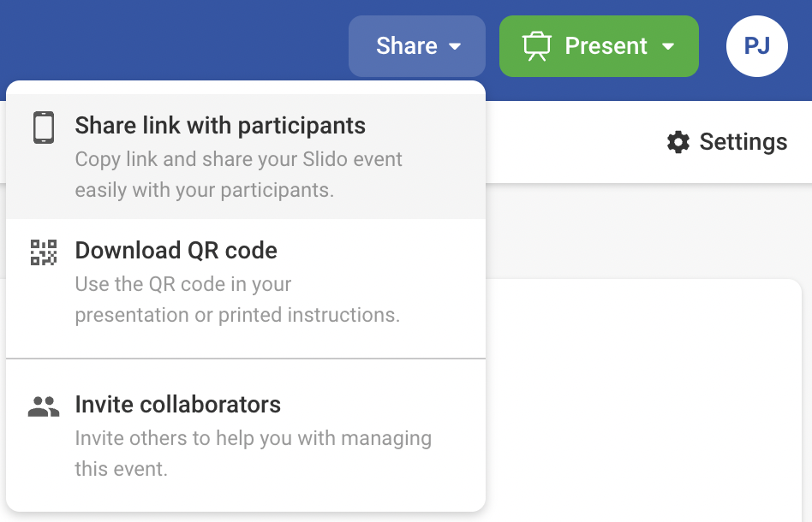Select Invite collaborators menu entry
Viewport: 812px width, 522px height.
tap(178, 404)
